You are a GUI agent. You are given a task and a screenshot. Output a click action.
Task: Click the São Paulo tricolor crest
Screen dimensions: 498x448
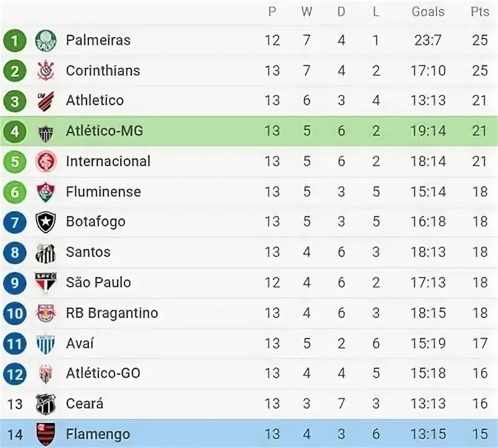coord(45,282)
